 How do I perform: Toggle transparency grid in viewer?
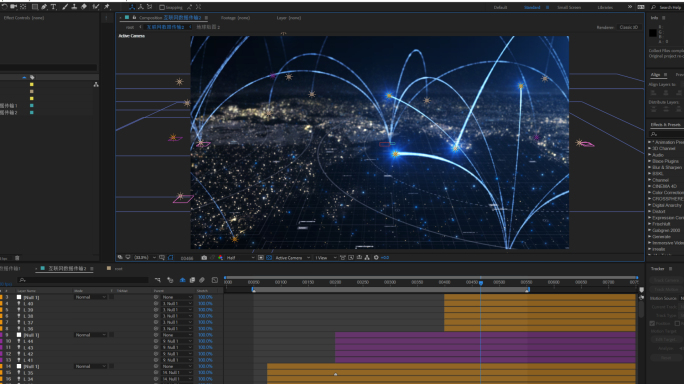coord(269,258)
